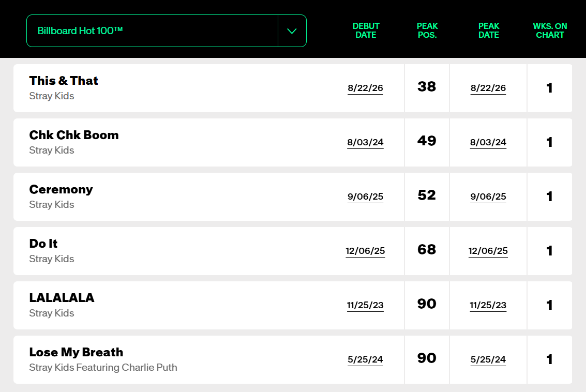Select the This & That song title

pos(64,81)
